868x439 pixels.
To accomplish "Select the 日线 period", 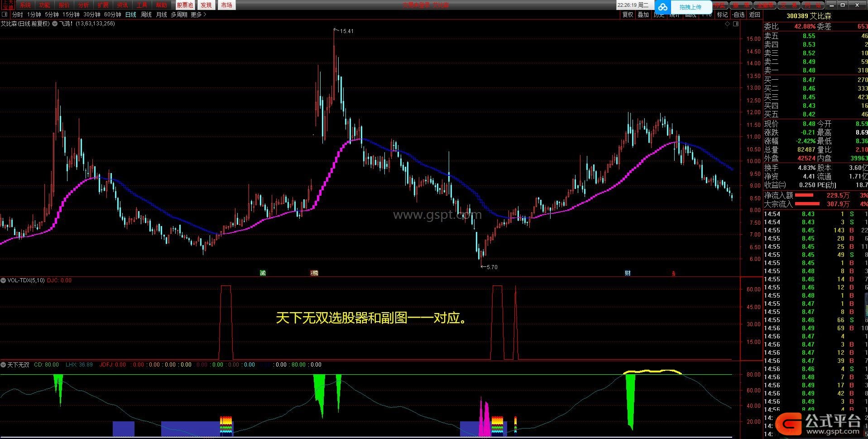I will (x=131, y=14).
